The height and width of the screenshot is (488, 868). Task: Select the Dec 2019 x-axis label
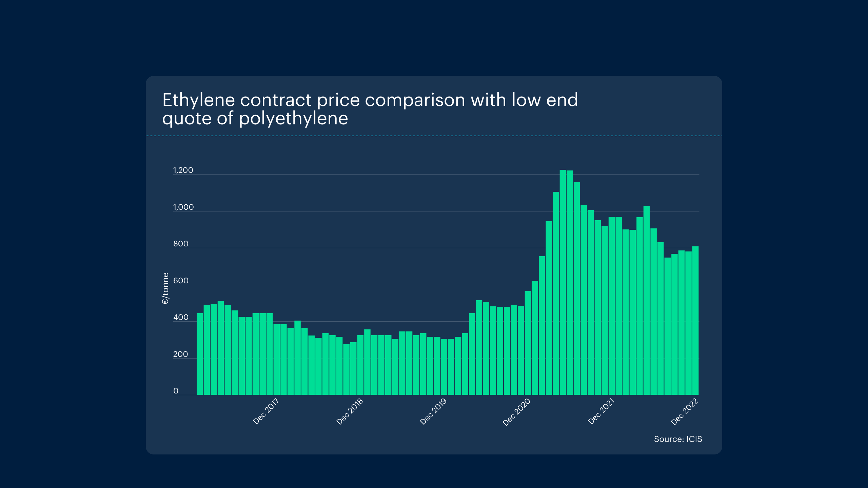433,411
